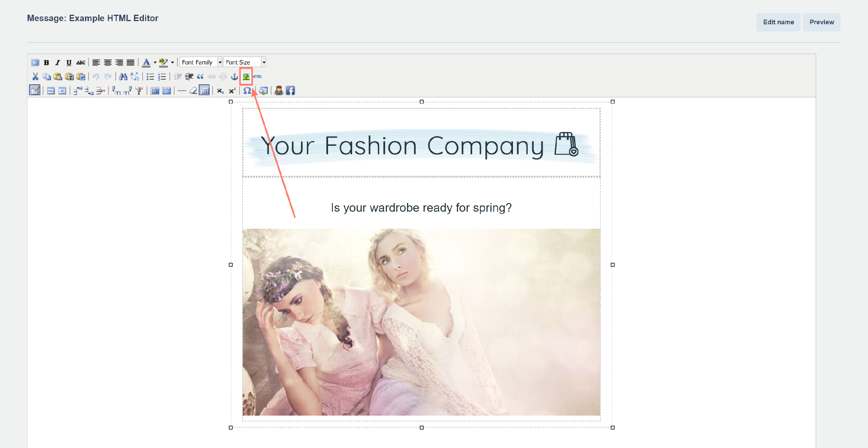This screenshot has width=868, height=448.
Task: Center align the text
Action: 108,63
